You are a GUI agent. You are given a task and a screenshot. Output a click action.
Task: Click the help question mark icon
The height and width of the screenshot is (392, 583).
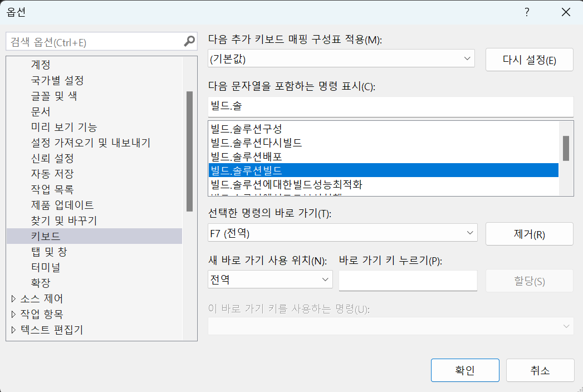tap(527, 12)
